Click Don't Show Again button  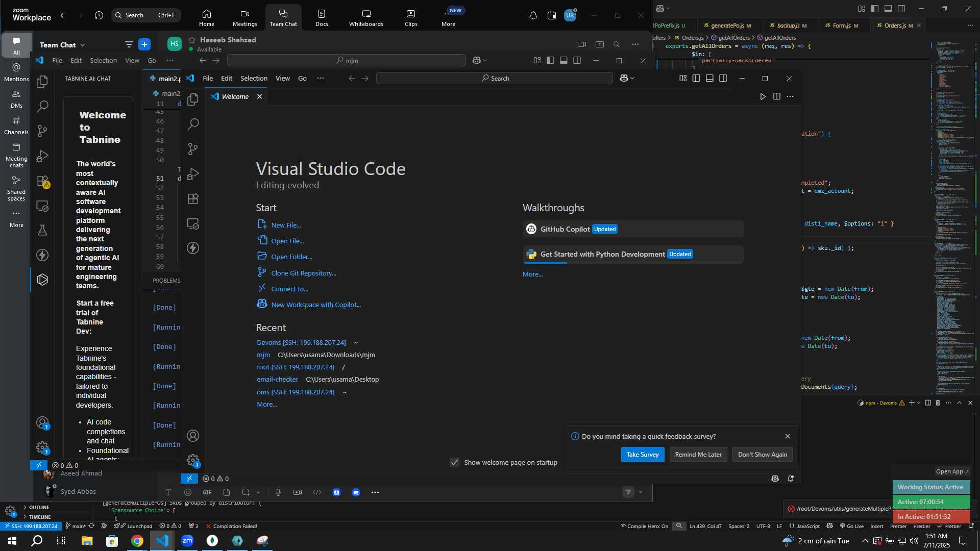(763, 454)
